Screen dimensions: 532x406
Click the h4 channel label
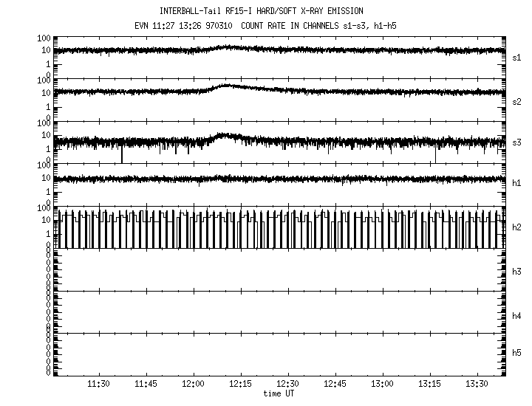click(x=516, y=316)
